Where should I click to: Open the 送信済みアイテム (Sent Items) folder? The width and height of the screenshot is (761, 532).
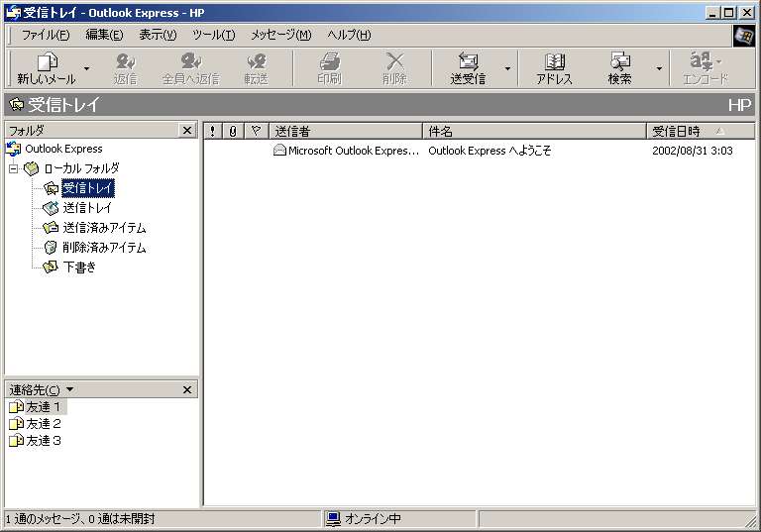tap(103, 228)
